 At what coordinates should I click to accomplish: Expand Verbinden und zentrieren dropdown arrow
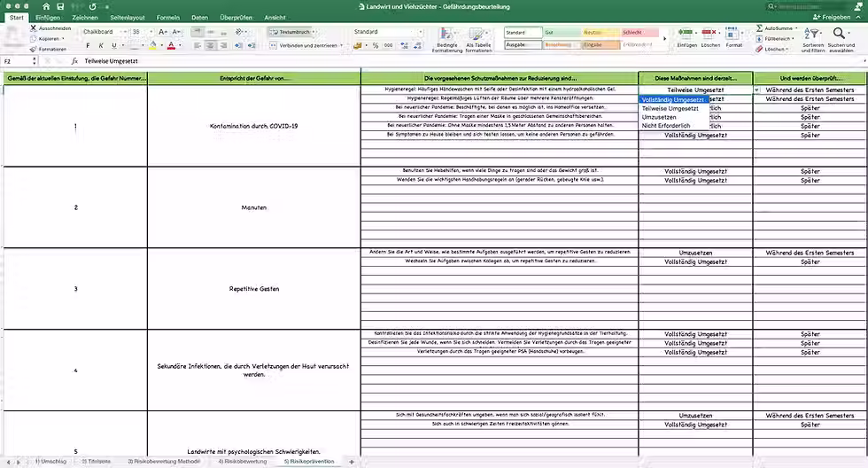pos(342,45)
